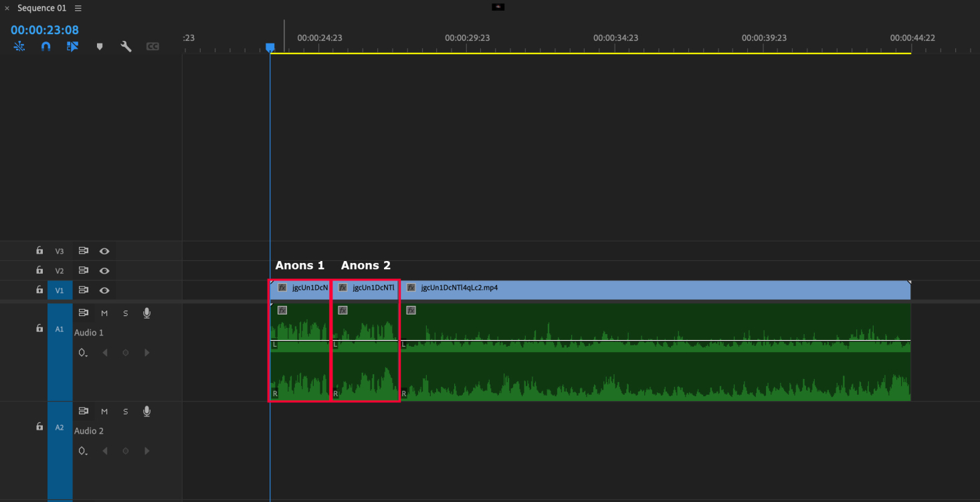Click the blue playhead on time ruler
980x502 pixels.
click(x=270, y=47)
